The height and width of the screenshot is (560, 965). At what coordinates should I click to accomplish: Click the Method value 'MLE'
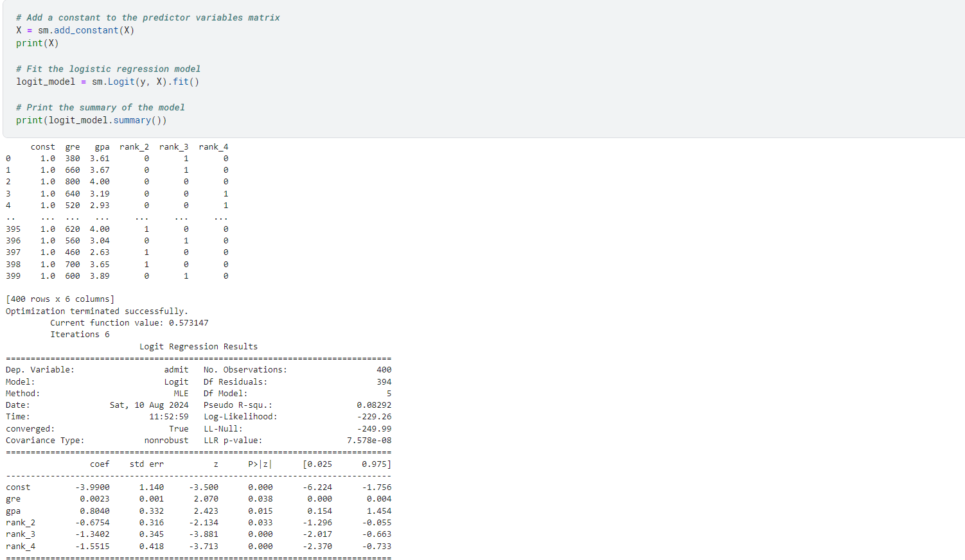pos(181,394)
